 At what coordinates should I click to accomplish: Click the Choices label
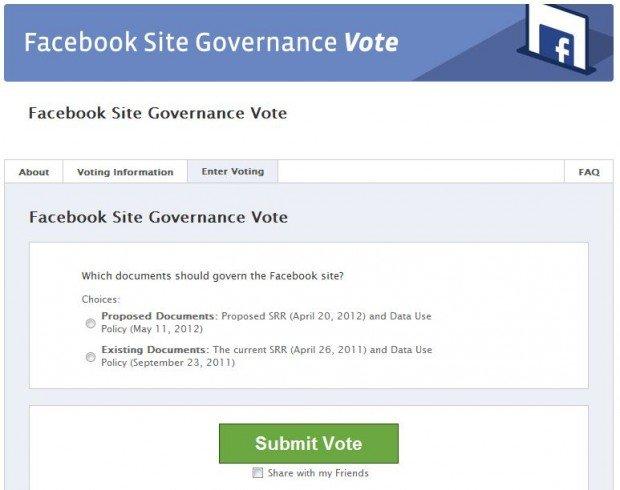(100, 299)
